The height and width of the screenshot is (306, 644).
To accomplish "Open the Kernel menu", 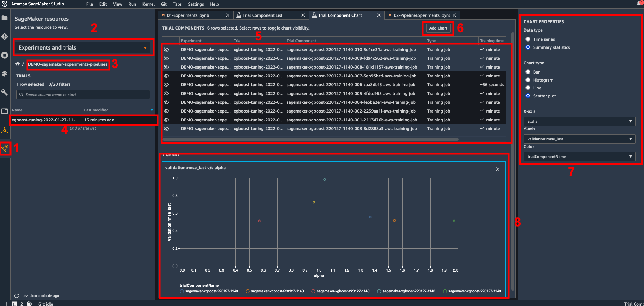I will click(x=148, y=4).
